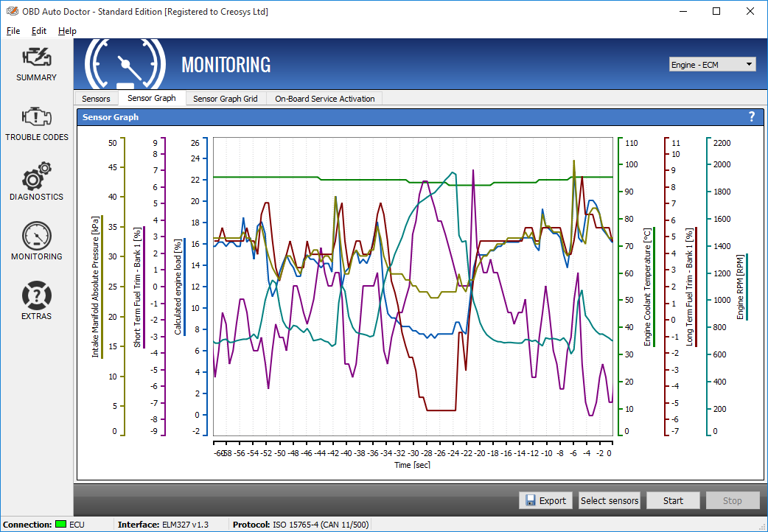The image size is (768, 532).
Task: Open the File menu
Action: tap(13, 31)
